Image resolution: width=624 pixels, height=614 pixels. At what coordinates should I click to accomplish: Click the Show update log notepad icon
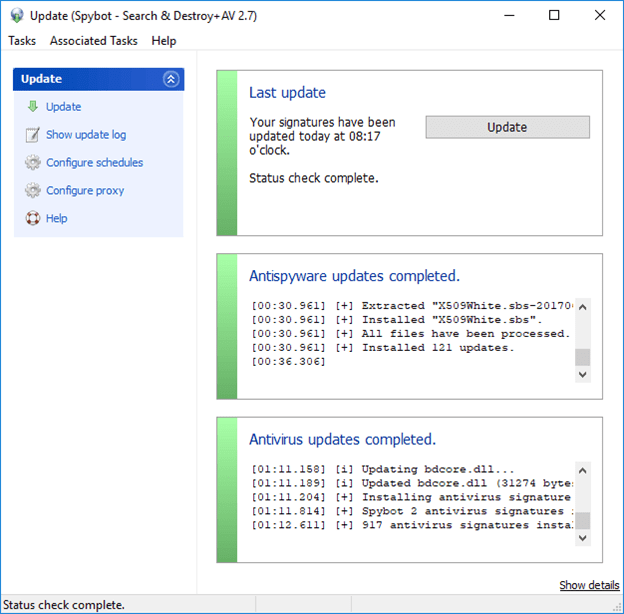point(33,134)
